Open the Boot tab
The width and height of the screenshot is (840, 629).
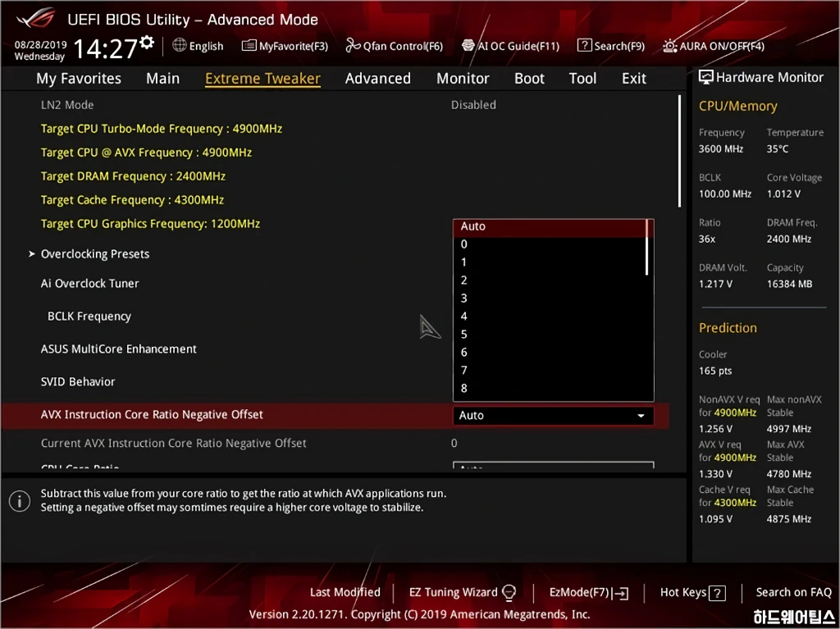(529, 78)
